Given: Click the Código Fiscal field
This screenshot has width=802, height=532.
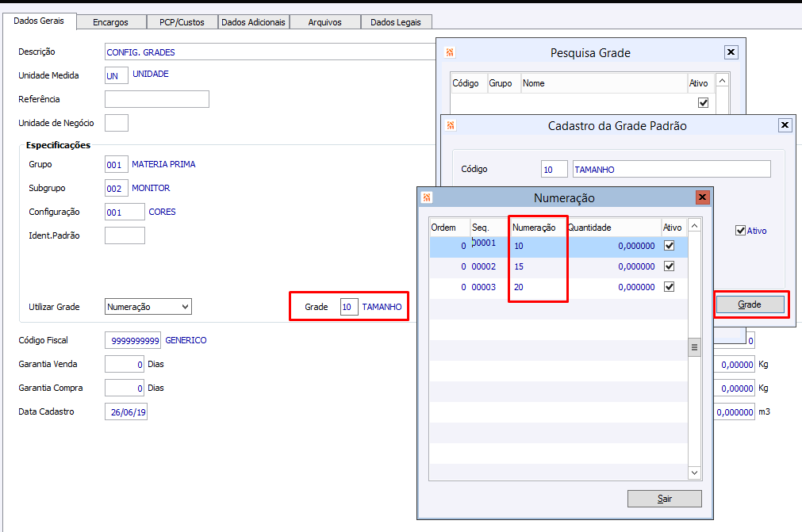Looking at the screenshot, I should point(132,340).
